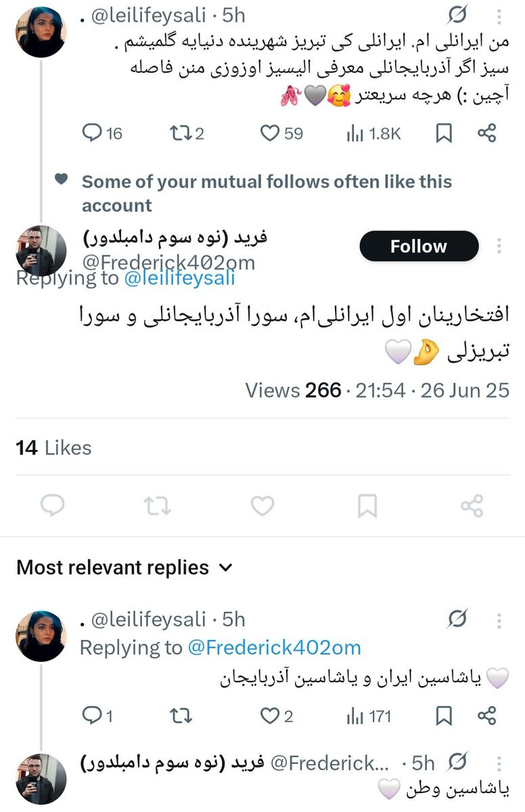This screenshot has height=812, width=525.
Task: Reply to main tweet using the comment bubble icon
Action: click(x=53, y=505)
